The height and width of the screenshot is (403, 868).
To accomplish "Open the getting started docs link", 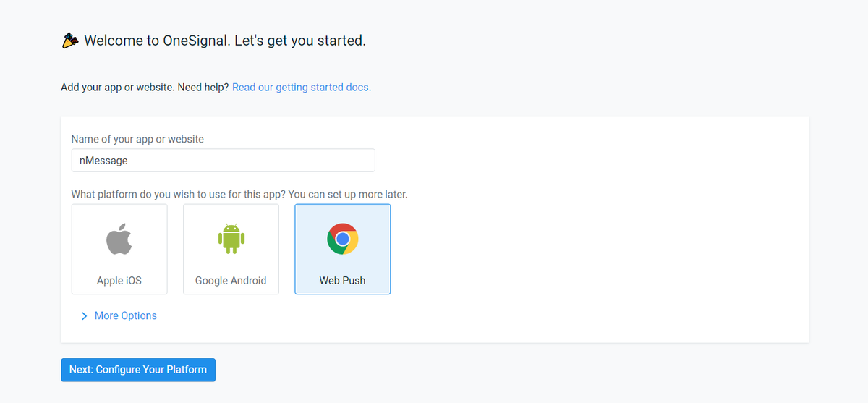I will (301, 88).
